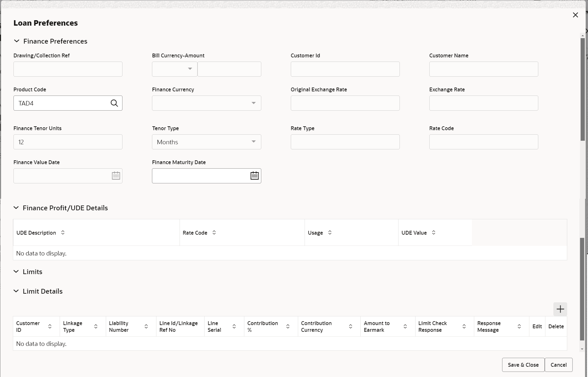Sort Limit Details by Limit Check Response
The width and height of the screenshot is (588, 377).
pos(464,326)
